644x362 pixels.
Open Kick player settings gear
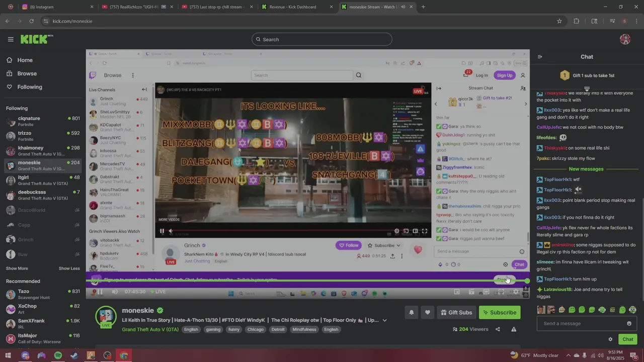pos(516,292)
